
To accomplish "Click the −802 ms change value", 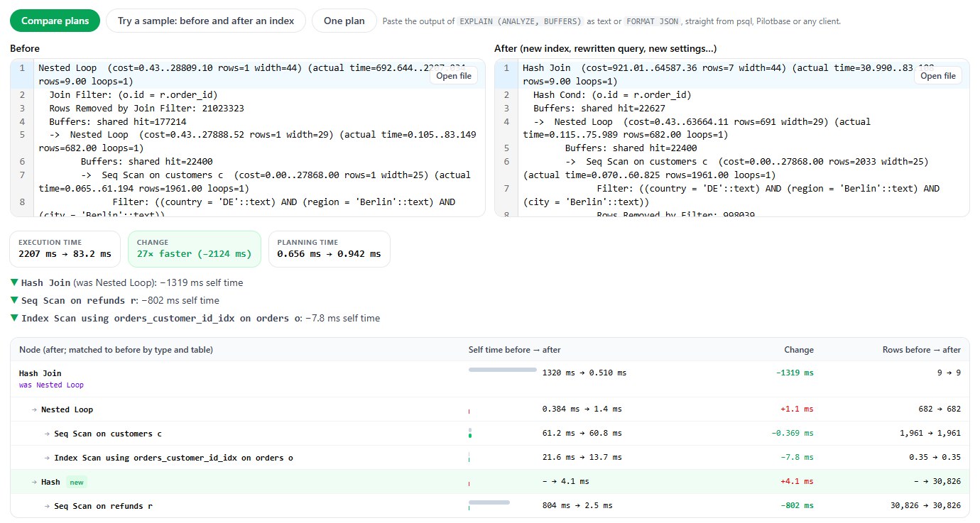I will point(797,506).
